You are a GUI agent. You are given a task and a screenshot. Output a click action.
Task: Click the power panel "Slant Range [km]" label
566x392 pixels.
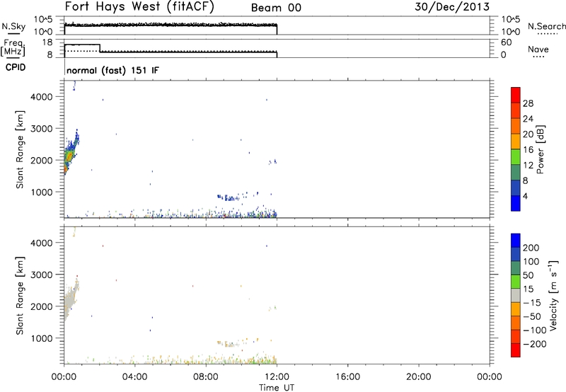click(x=20, y=149)
